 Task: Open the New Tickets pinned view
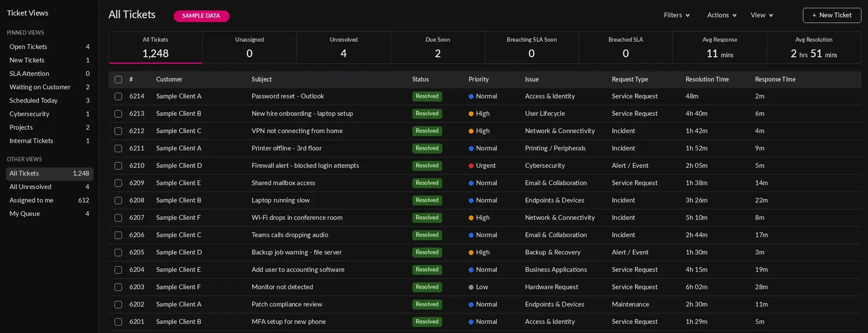click(x=49, y=60)
